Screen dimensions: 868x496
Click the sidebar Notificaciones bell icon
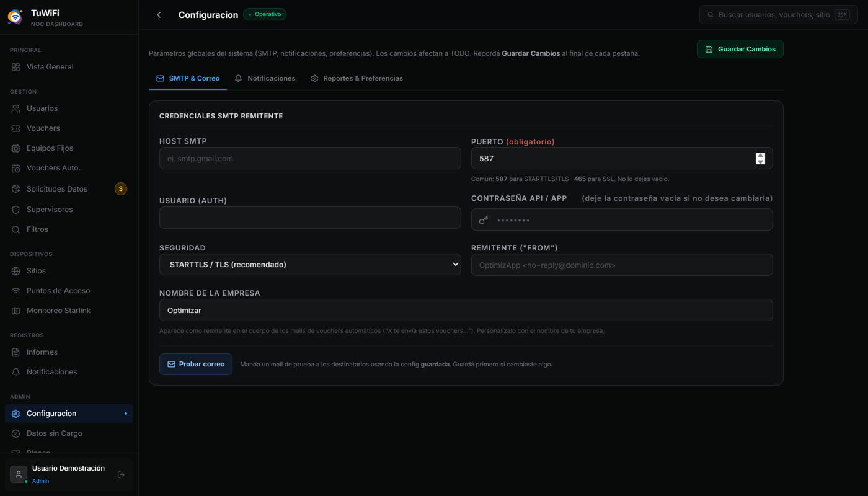tap(16, 372)
